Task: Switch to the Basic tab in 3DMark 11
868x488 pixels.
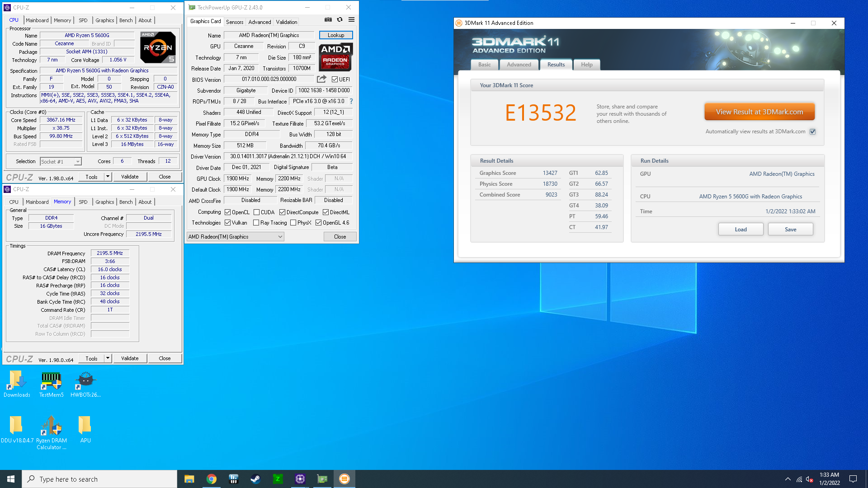Action: point(485,65)
